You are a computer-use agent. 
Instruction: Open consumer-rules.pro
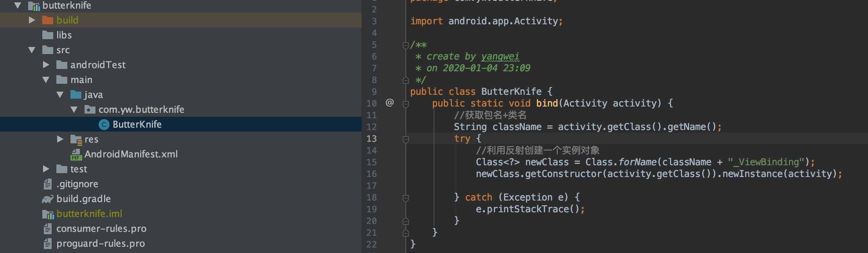(x=101, y=228)
